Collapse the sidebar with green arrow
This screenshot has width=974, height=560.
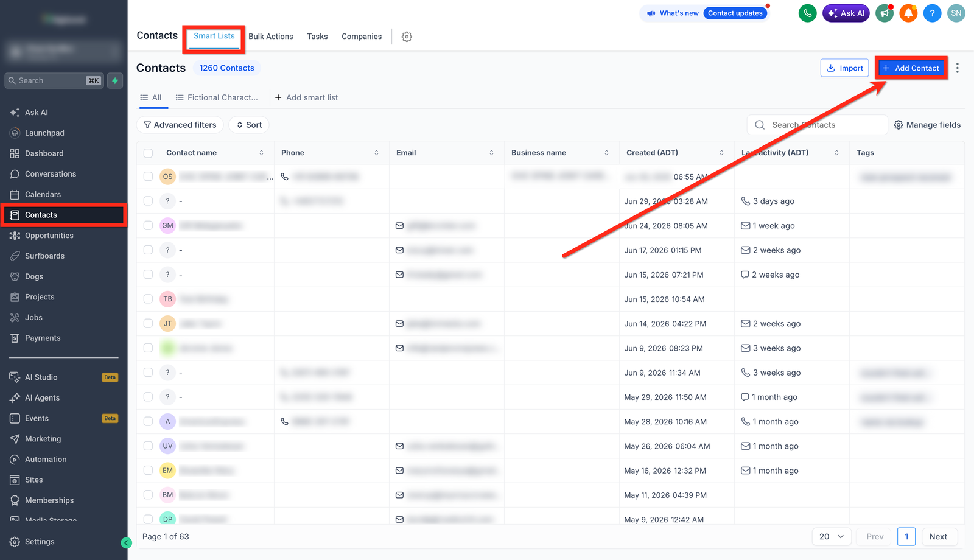(x=127, y=543)
